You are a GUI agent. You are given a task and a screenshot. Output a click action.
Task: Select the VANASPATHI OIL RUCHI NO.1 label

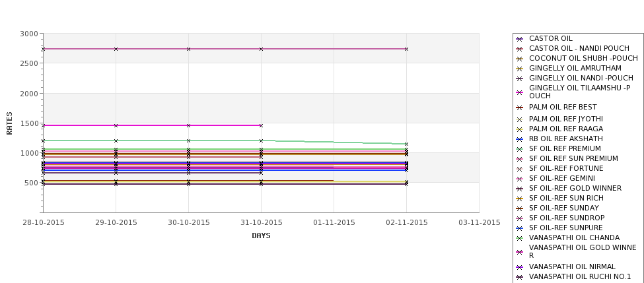tap(579, 277)
